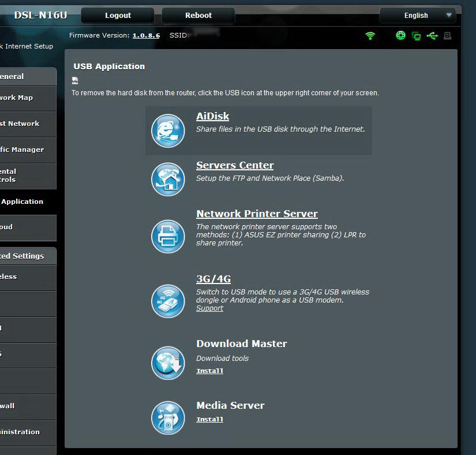This screenshot has width=476, height=455.
Task: Open Parental Controls sidebar item
Action: (28, 176)
